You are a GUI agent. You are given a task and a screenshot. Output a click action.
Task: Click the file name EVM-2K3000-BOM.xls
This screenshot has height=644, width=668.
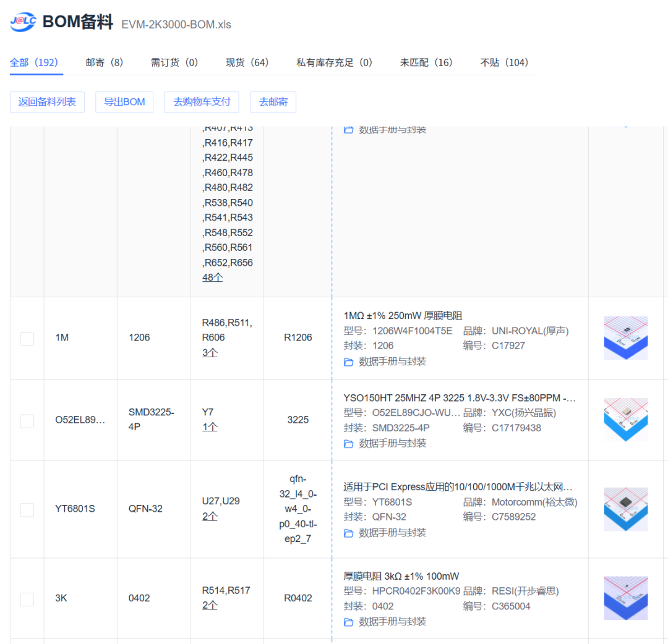(176, 25)
